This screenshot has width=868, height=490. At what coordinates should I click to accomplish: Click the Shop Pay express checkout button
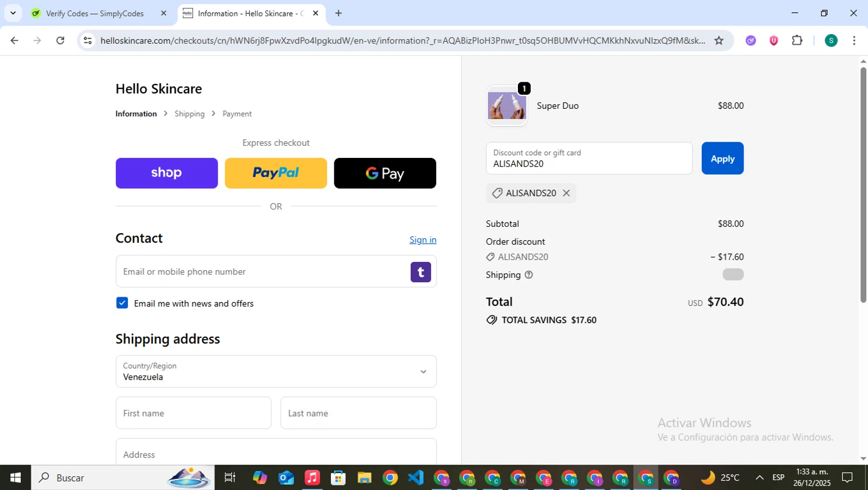[167, 173]
